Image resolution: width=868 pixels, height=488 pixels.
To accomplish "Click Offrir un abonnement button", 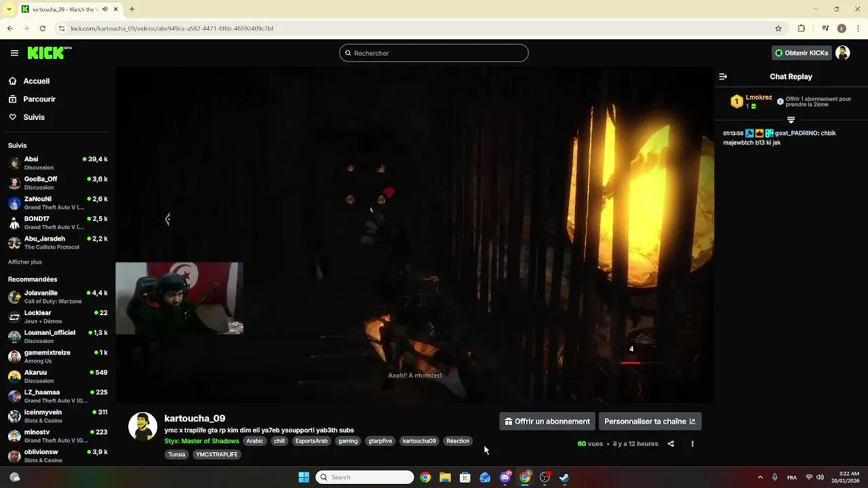I will tap(547, 421).
